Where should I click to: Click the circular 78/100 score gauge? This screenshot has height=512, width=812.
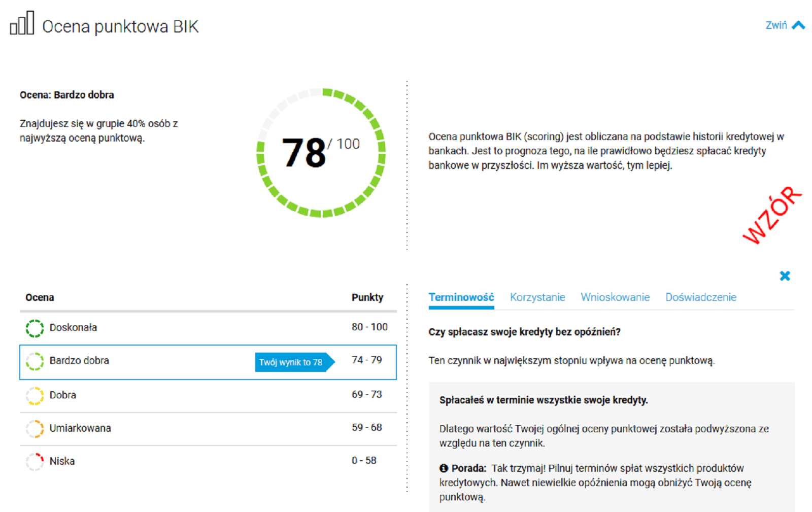point(321,153)
